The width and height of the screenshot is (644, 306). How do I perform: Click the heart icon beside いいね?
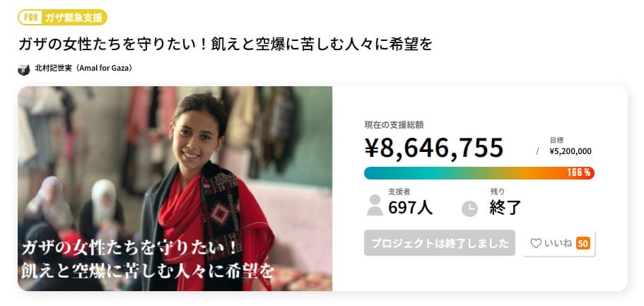536,244
